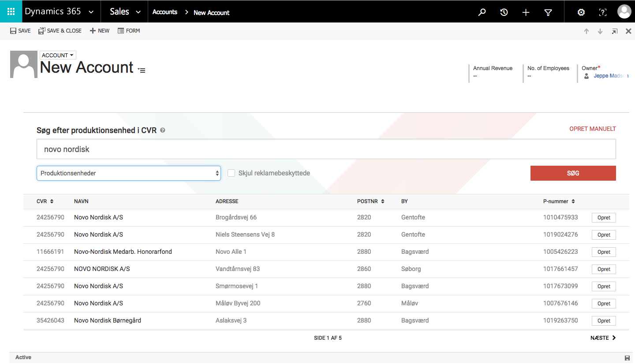Click P-nummer 1010475933
635x364 pixels.
coord(560,217)
